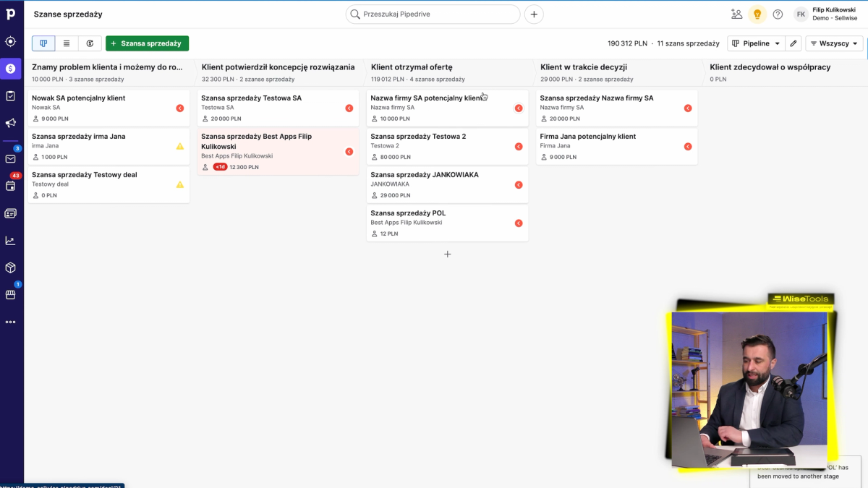Open the Pipeline selector dropdown
This screenshot has height=488, width=868.
[756, 43]
